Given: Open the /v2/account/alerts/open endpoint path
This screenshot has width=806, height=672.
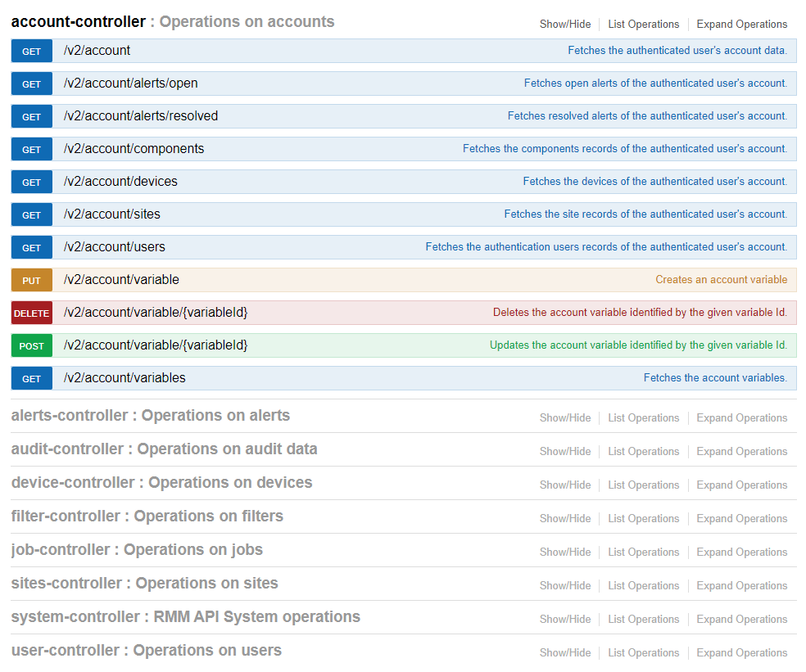Looking at the screenshot, I should click(130, 83).
